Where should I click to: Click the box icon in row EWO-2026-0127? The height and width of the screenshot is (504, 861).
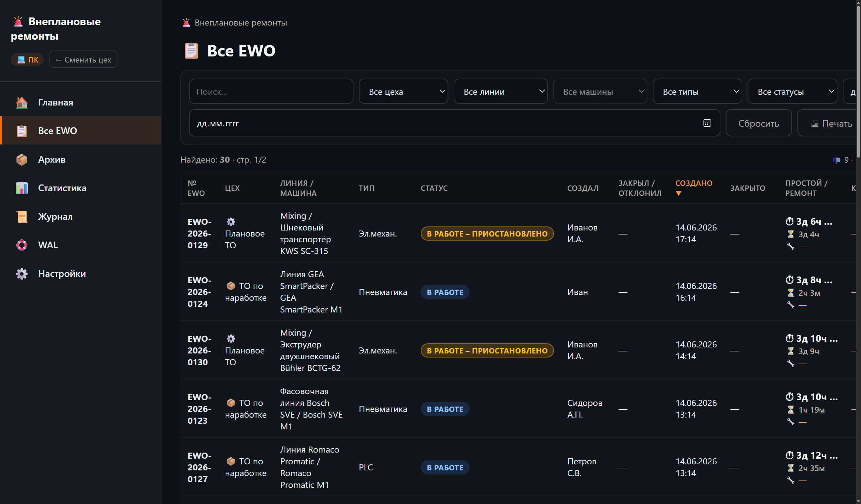231,461
